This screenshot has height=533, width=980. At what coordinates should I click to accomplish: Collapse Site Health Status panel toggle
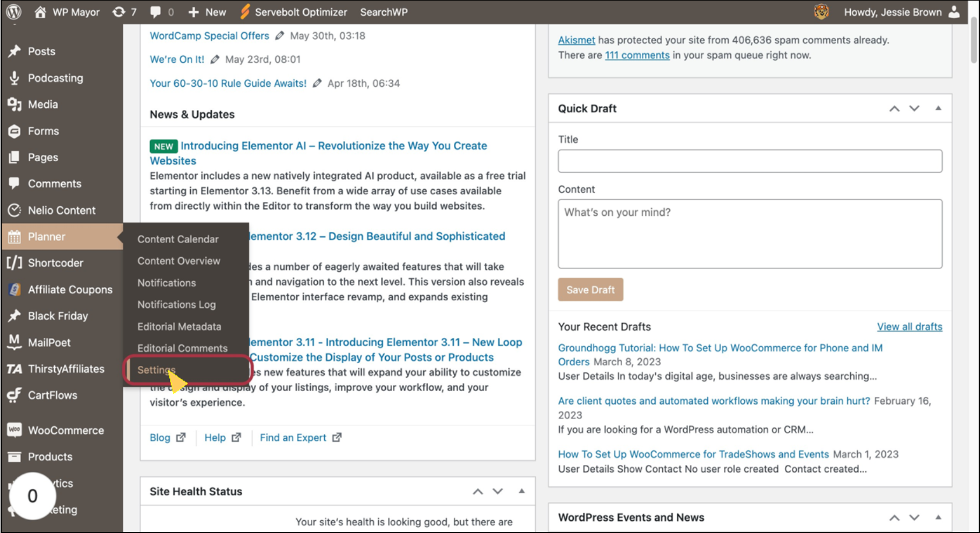pos(521,491)
